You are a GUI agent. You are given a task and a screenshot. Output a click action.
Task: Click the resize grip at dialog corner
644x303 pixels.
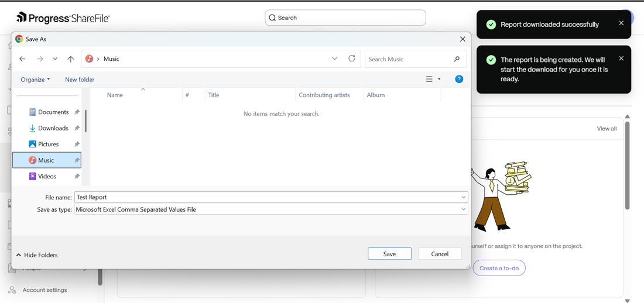click(468, 266)
